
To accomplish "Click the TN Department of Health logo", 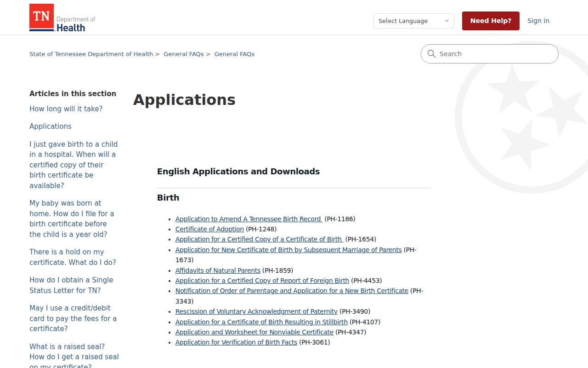I will tap(62, 18).
